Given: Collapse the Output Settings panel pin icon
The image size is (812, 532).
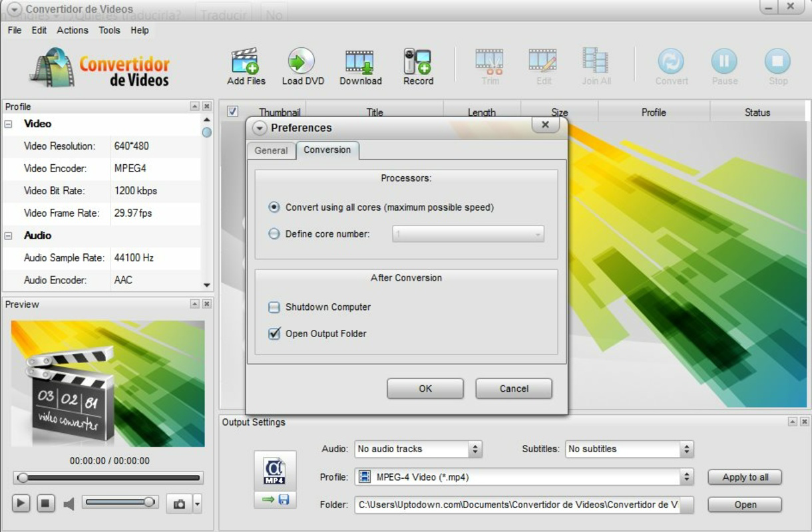Looking at the screenshot, I should tap(793, 422).
